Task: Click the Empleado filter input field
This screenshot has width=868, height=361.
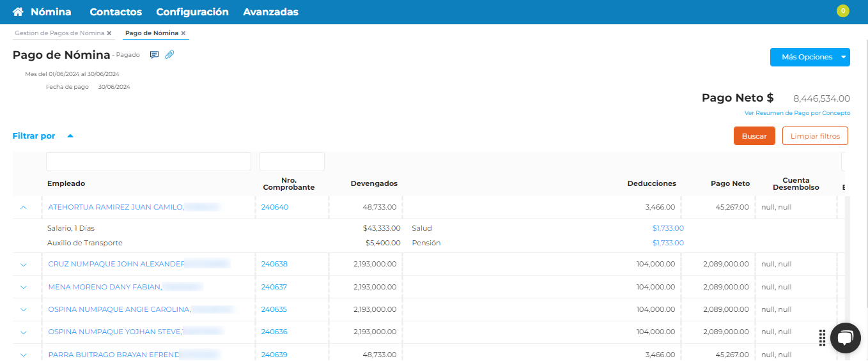Action: pyautogui.click(x=148, y=162)
